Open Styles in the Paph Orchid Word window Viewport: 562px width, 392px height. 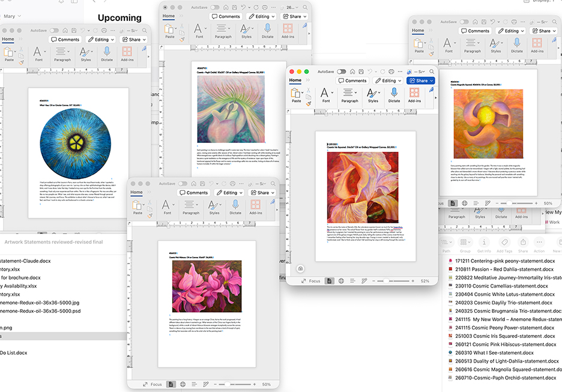point(246,31)
